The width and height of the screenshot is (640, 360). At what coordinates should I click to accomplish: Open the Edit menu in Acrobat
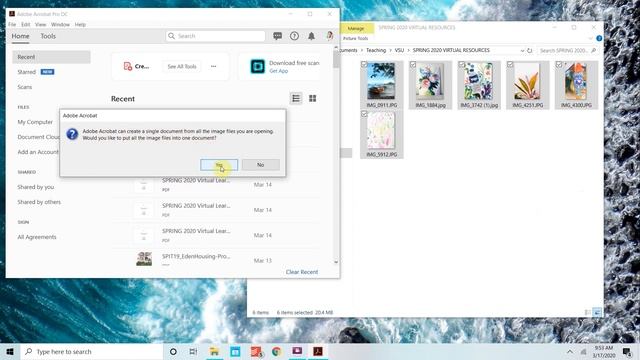[x=26, y=24]
